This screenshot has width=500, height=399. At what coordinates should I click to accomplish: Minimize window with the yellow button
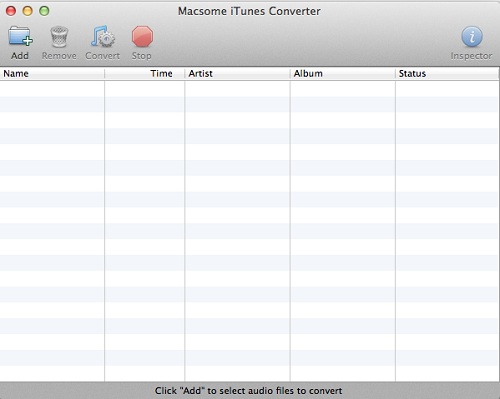tap(28, 11)
